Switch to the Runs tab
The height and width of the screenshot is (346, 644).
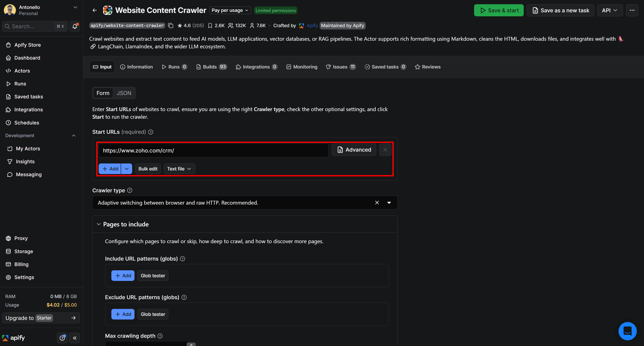175,67
